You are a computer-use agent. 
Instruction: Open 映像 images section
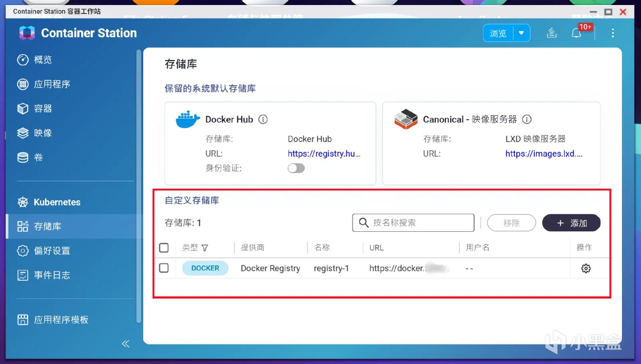(71, 133)
